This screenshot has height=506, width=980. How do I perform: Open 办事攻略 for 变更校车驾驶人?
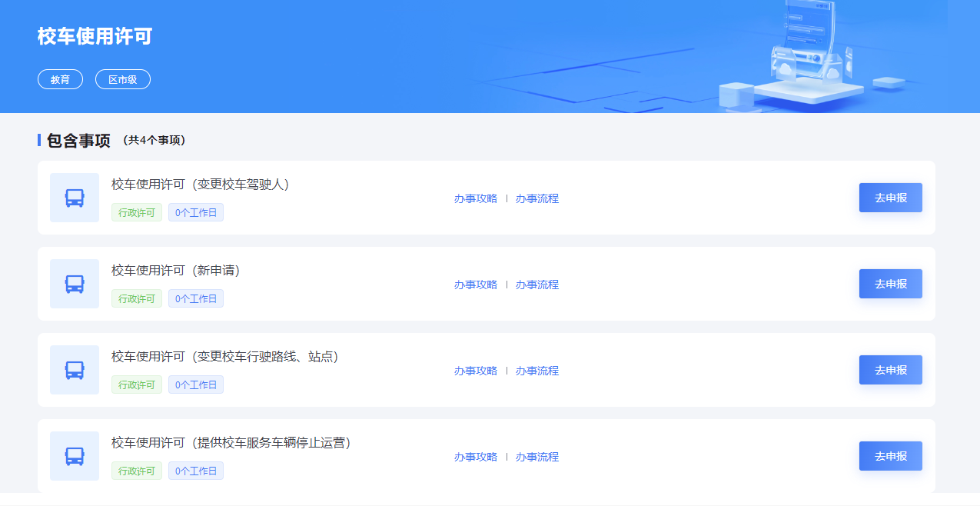[475, 198]
